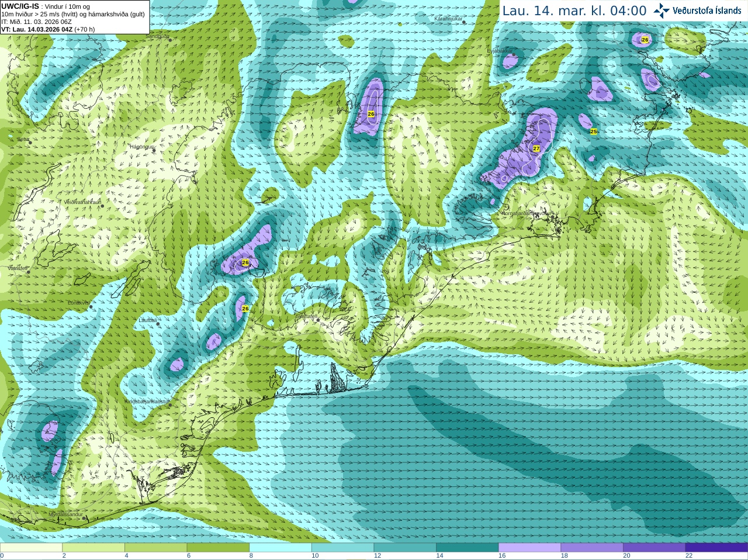Click the Skaftafell place label
This screenshot has height=560, width=748.
pyautogui.click(x=306, y=316)
